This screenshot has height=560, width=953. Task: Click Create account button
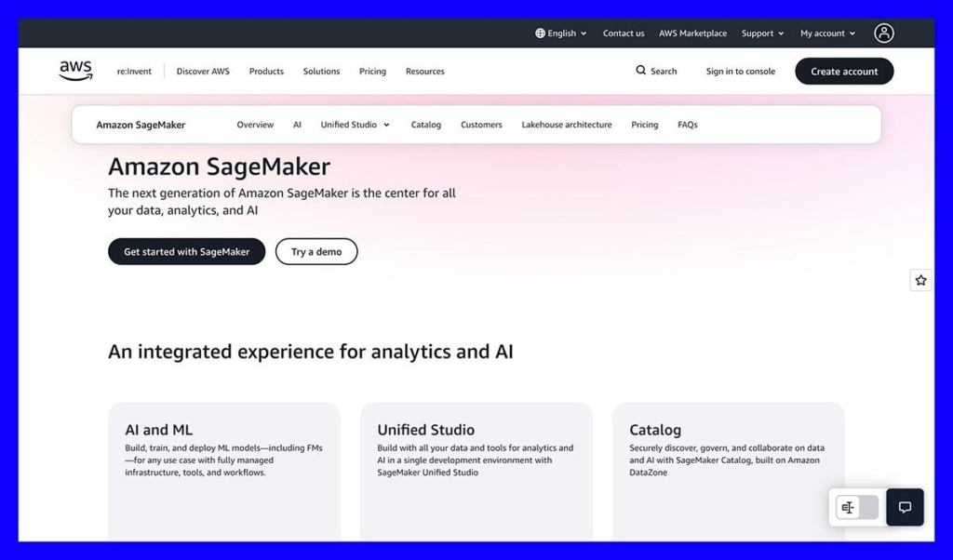(844, 71)
